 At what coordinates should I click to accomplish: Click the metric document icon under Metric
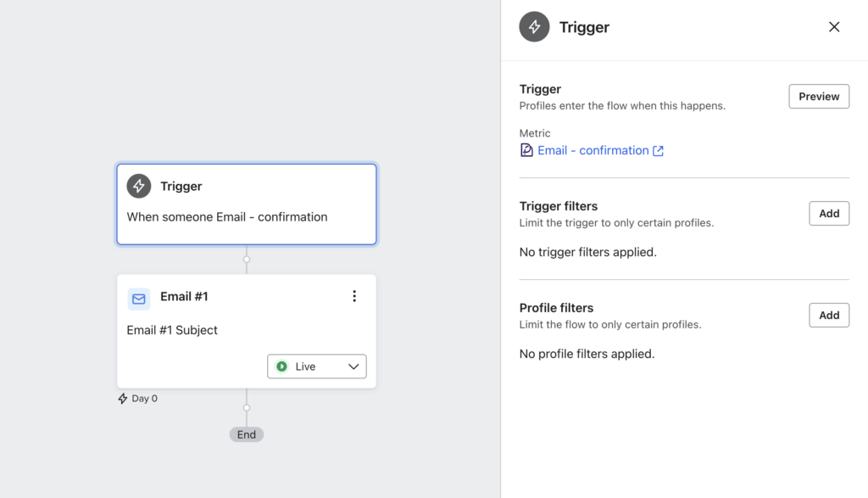[526, 150]
